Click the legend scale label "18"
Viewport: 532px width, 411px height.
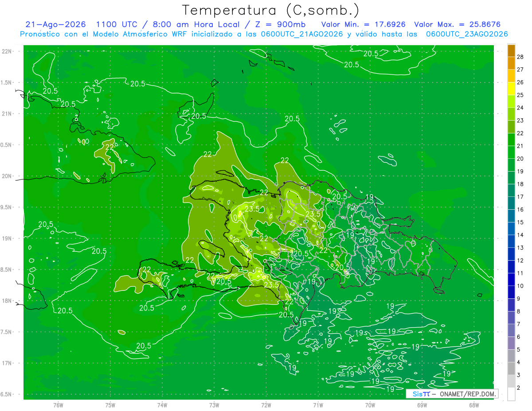click(520, 184)
